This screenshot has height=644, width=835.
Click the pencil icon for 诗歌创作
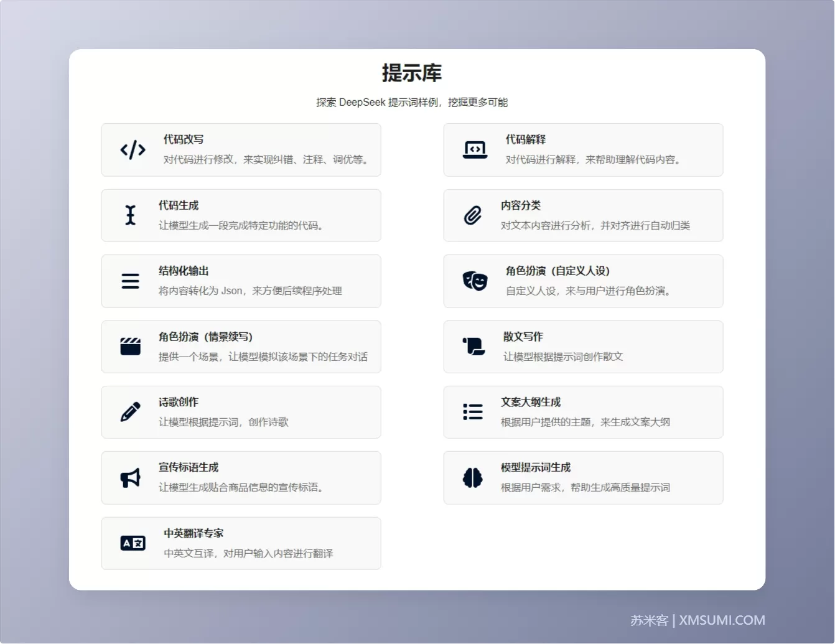tap(130, 412)
